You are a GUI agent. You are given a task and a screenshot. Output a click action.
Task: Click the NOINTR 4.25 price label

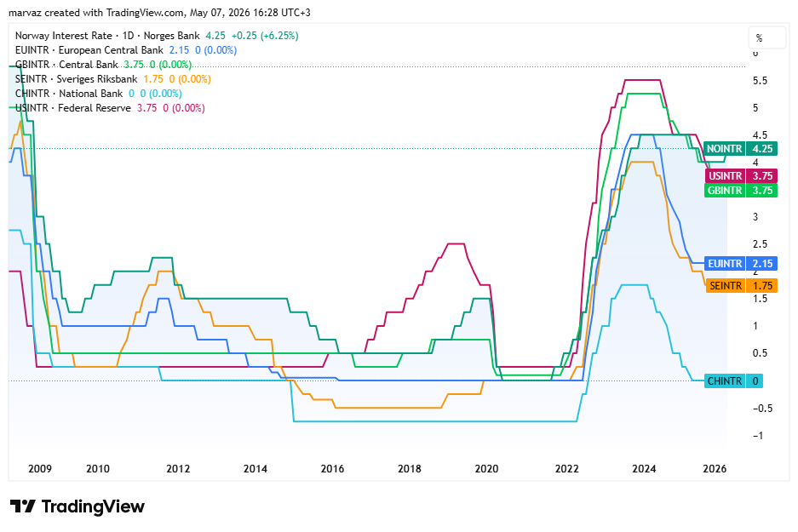[740, 148]
